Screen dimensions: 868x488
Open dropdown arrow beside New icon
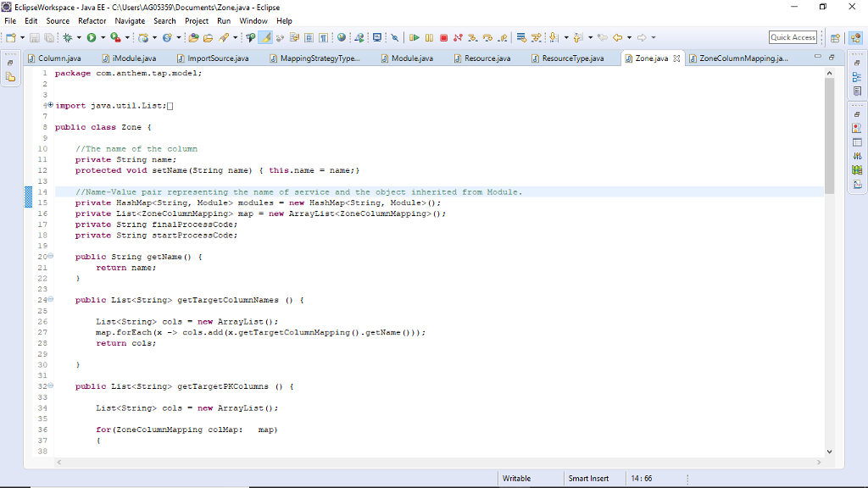click(22, 37)
